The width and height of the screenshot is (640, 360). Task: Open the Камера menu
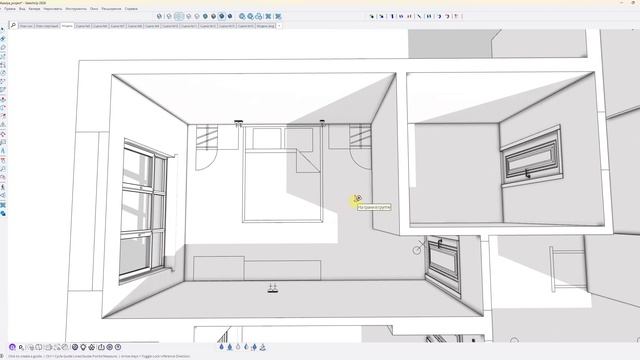(34, 9)
